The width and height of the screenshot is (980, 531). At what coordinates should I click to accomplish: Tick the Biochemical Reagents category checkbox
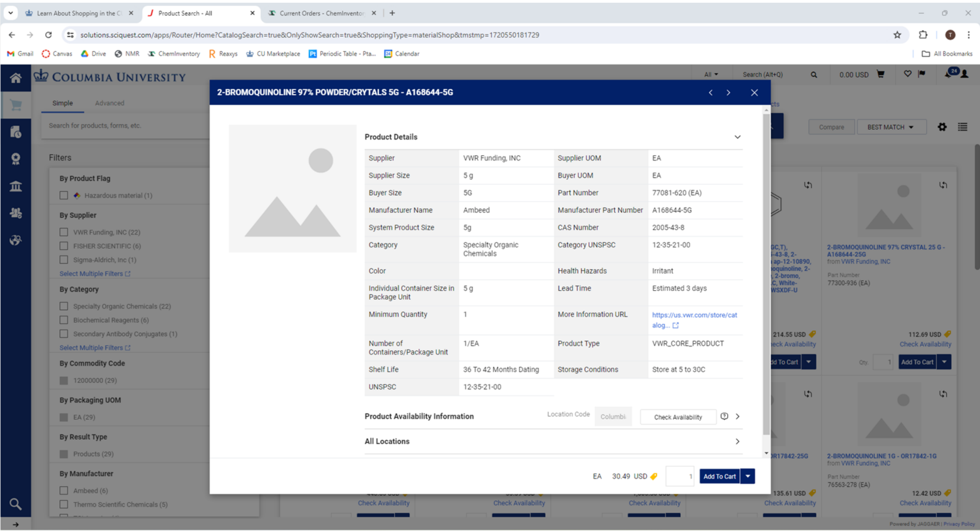coord(64,320)
